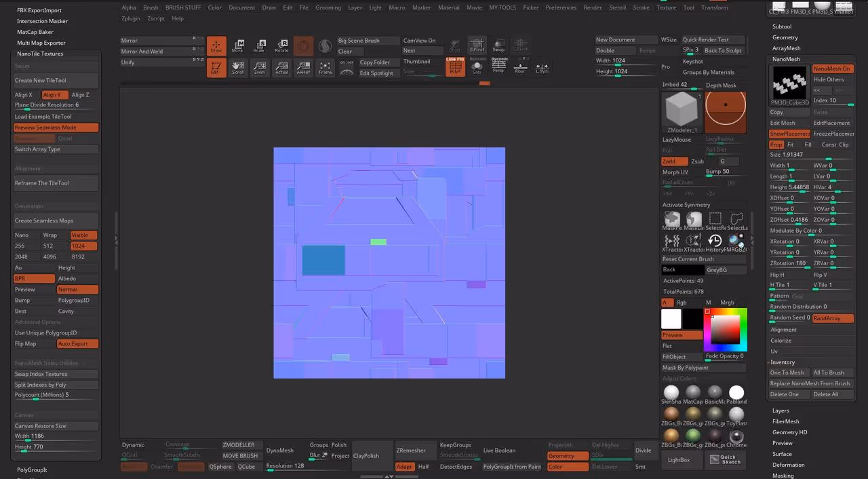Toggle ShowPlacement in NanoMesh panel
The width and height of the screenshot is (868, 479).
click(790, 134)
